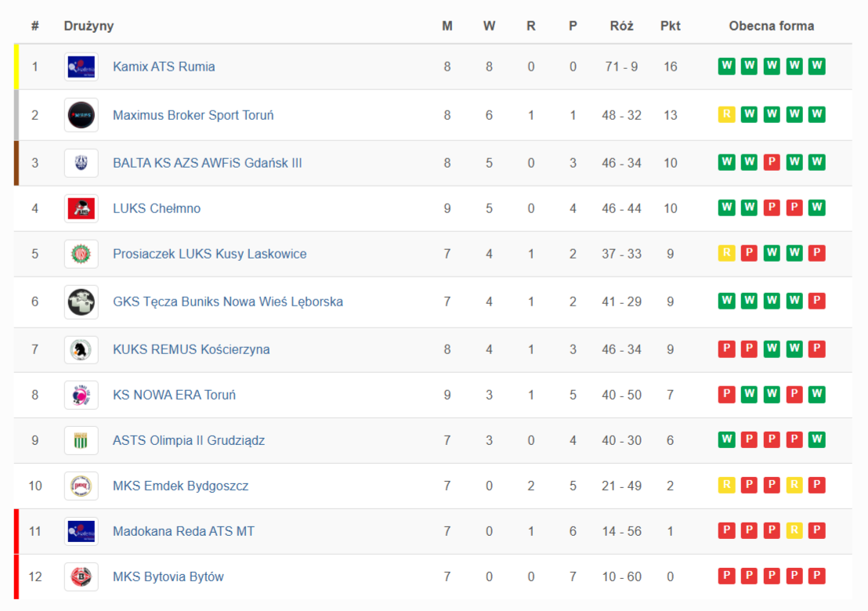Screen dimensions: 868x611
Task: Click the LUKS Chełmno team logo
Action: 81,208
